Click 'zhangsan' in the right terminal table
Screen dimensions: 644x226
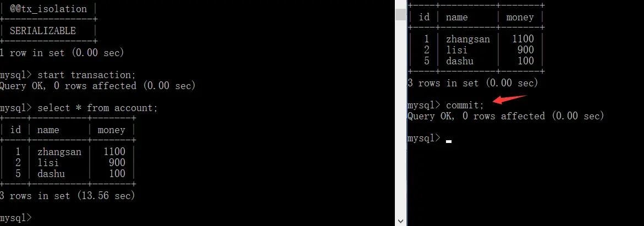468,40
